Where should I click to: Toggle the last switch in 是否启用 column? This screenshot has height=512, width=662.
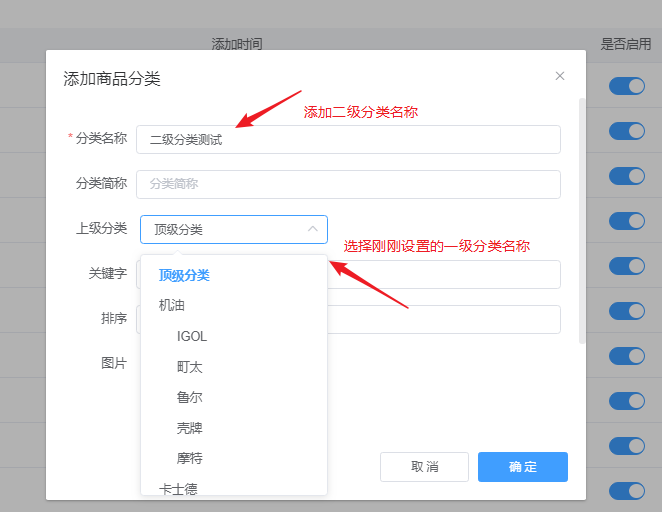(x=627, y=490)
